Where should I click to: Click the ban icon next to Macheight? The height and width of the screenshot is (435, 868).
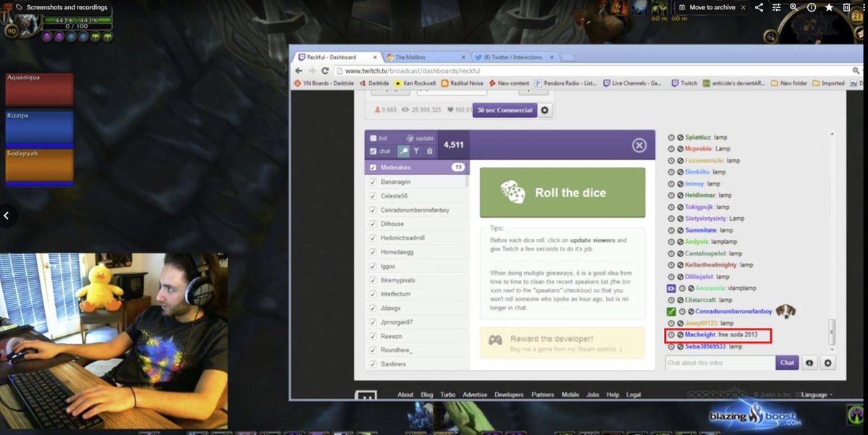tap(681, 335)
